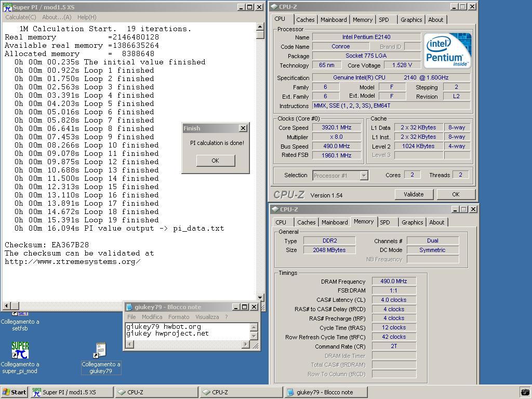Click the PI value output pi_data.txt line

(119, 229)
